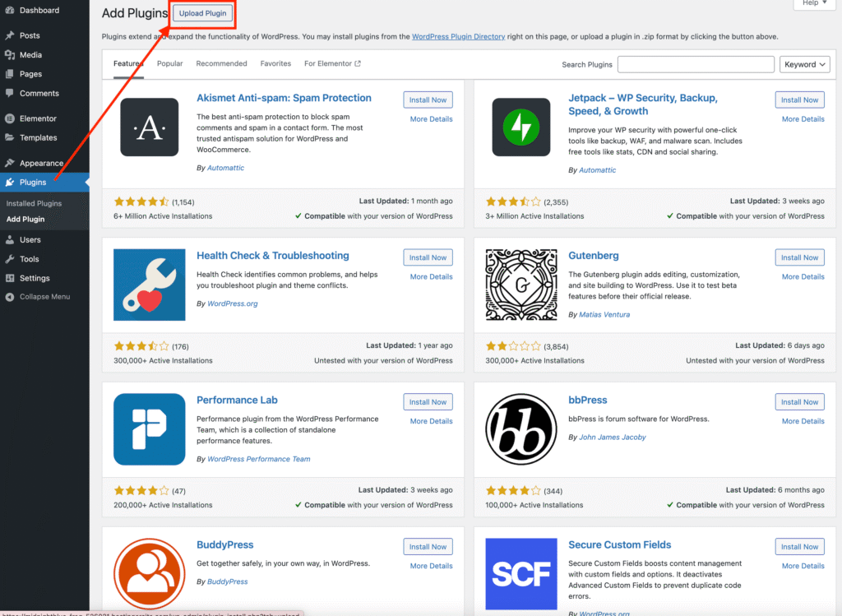Click the Jetpack plugin logo
Screen dimensions: 842x616
pyautogui.click(x=520, y=127)
